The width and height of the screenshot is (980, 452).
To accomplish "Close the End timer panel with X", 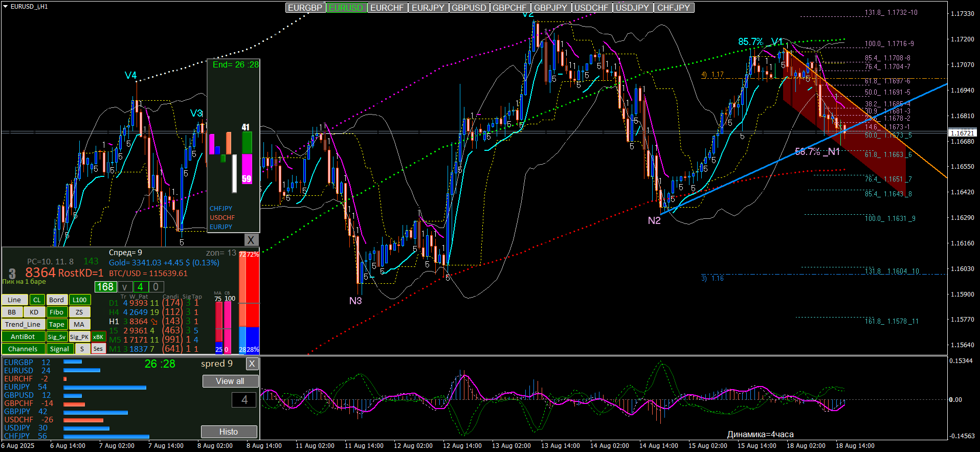I will (x=251, y=240).
